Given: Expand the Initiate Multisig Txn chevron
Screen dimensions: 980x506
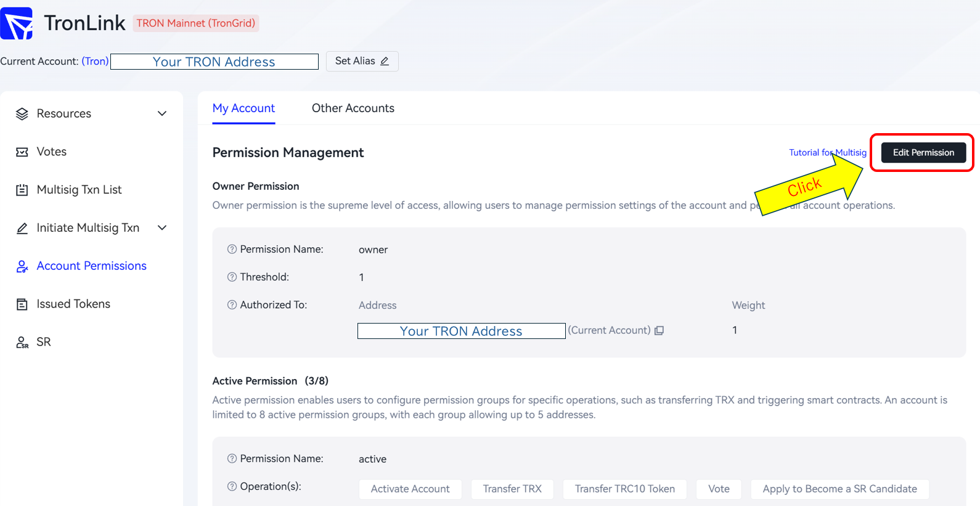Looking at the screenshot, I should (162, 227).
